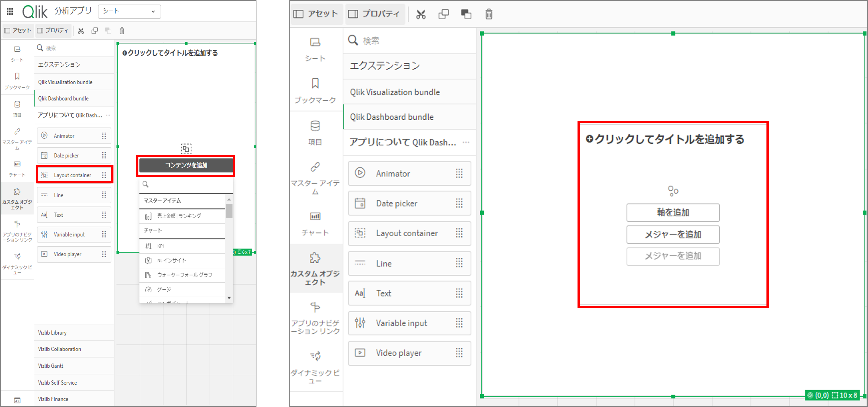
Task: Click paste icon in right screenshot toolbar
Action: (x=466, y=14)
